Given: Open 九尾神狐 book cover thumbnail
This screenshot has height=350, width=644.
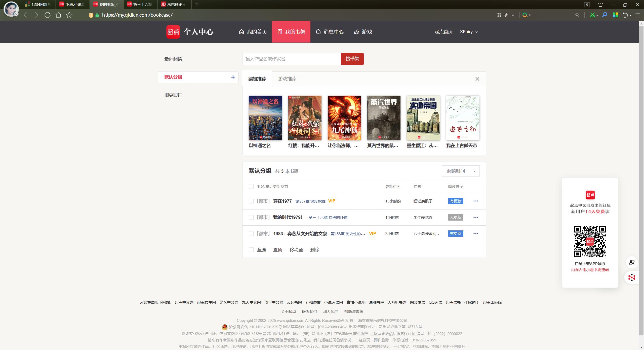Looking at the screenshot, I should (x=344, y=118).
